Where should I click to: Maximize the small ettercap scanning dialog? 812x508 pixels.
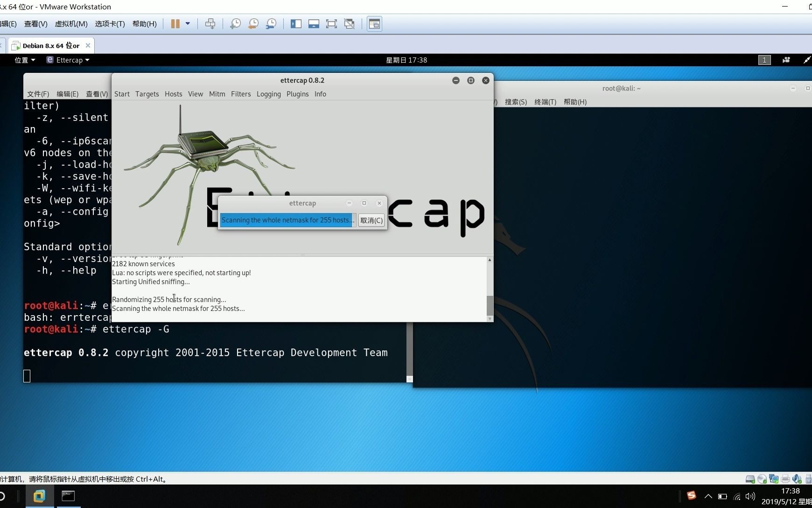click(364, 203)
